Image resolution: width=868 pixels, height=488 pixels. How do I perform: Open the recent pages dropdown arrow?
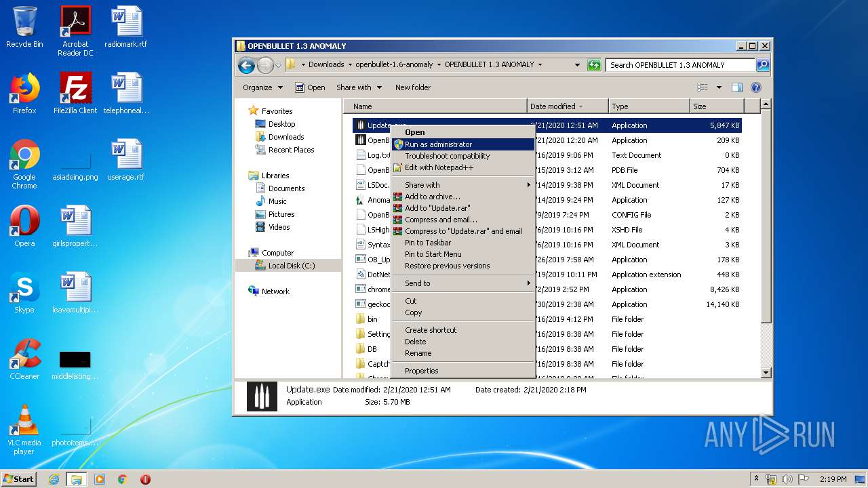(x=278, y=66)
